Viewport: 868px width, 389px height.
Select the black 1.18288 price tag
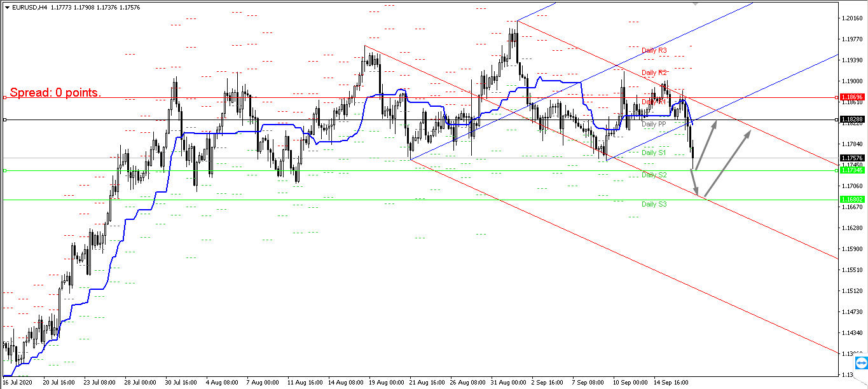(851, 119)
